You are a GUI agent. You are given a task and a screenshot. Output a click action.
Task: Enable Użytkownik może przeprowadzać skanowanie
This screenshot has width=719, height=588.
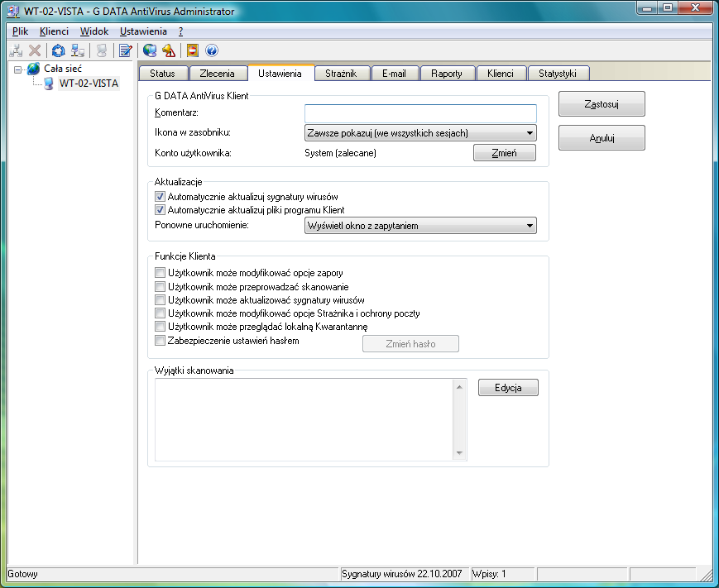point(160,287)
